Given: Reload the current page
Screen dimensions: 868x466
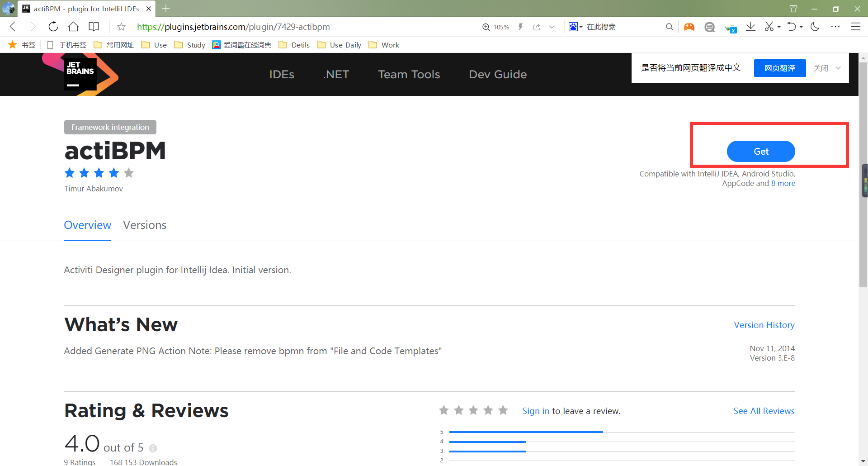Looking at the screenshot, I should click(53, 27).
